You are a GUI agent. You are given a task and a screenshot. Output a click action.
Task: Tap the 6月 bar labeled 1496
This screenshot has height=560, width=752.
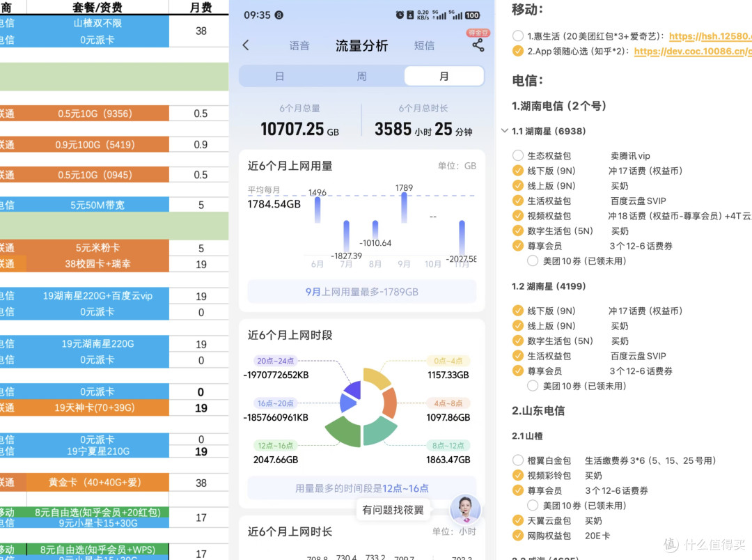point(318,210)
